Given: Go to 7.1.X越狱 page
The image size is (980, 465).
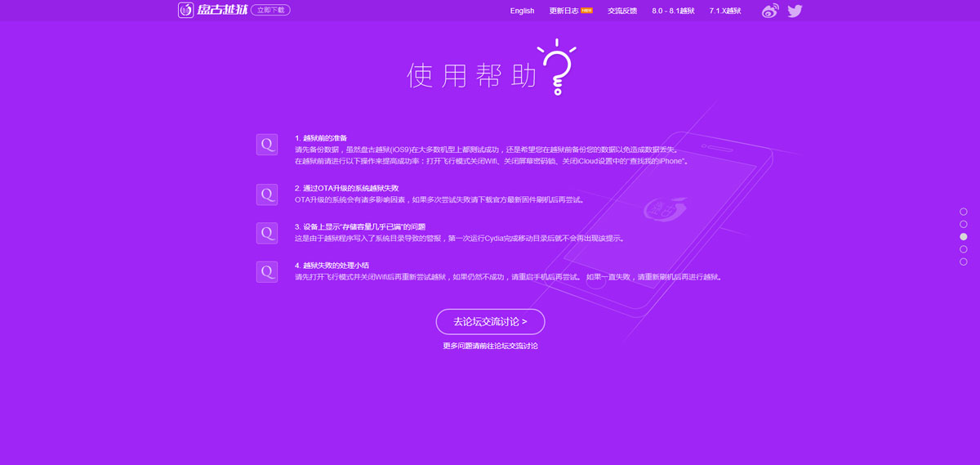Looking at the screenshot, I should 725,11.
